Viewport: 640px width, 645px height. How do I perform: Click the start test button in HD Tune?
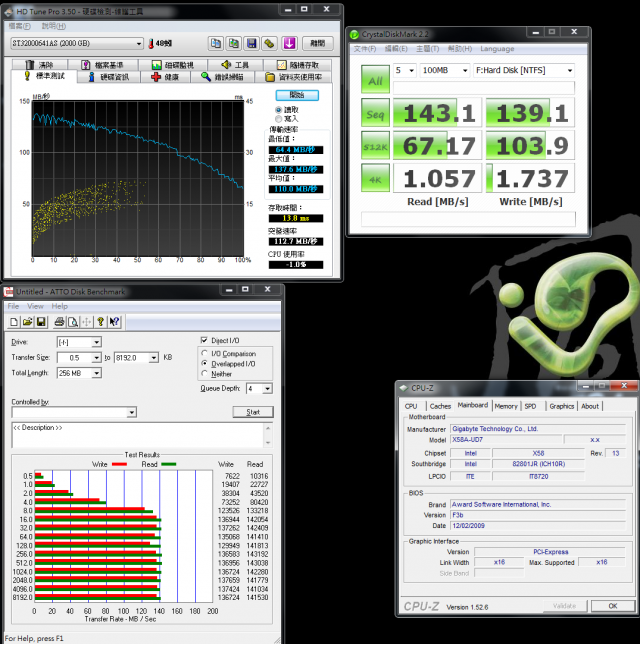tap(297, 95)
